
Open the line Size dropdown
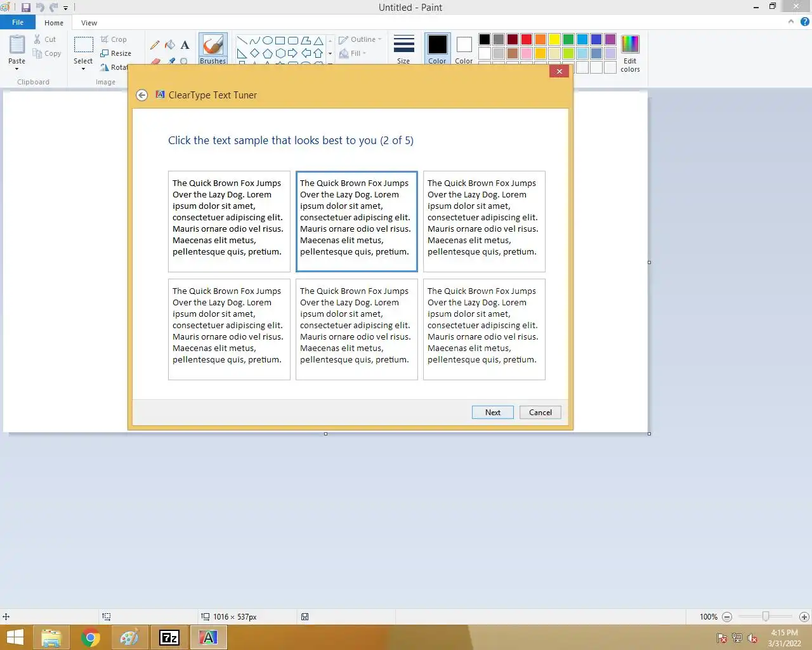403,49
